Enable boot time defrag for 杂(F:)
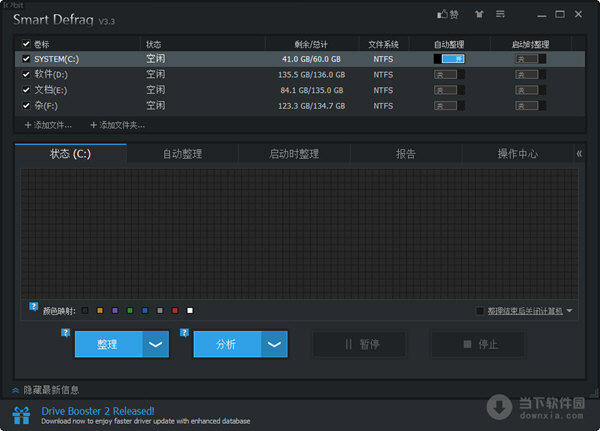This screenshot has width=600, height=431. (530, 106)
